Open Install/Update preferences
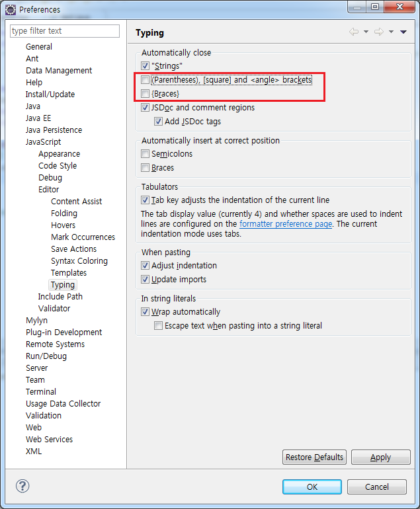Screen dimensions: 420x509 pyautogui.click(x=50, y=95)
